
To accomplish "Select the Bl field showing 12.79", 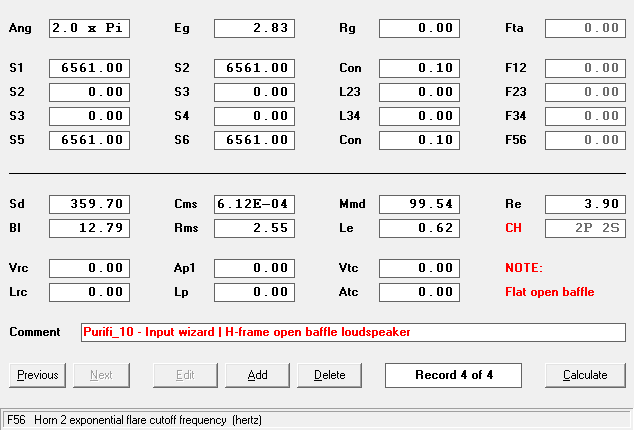I will click(89, 228).
